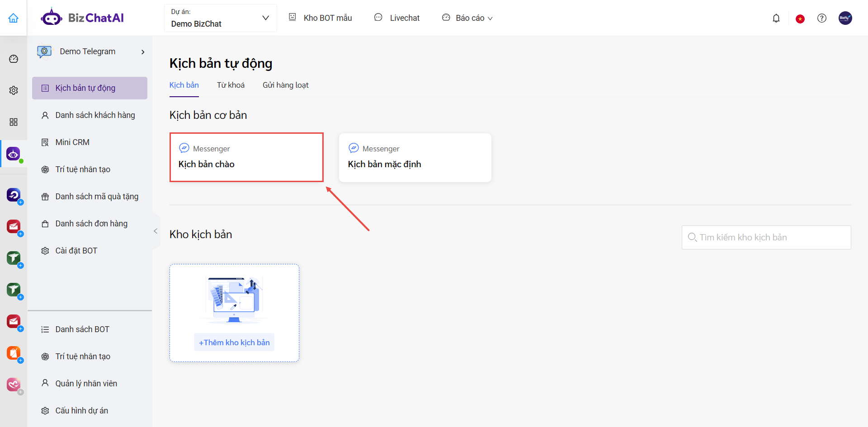The image size is (868, 427).
Task: Select the purple BizChat bot app icon
Action: pos(14,154)
